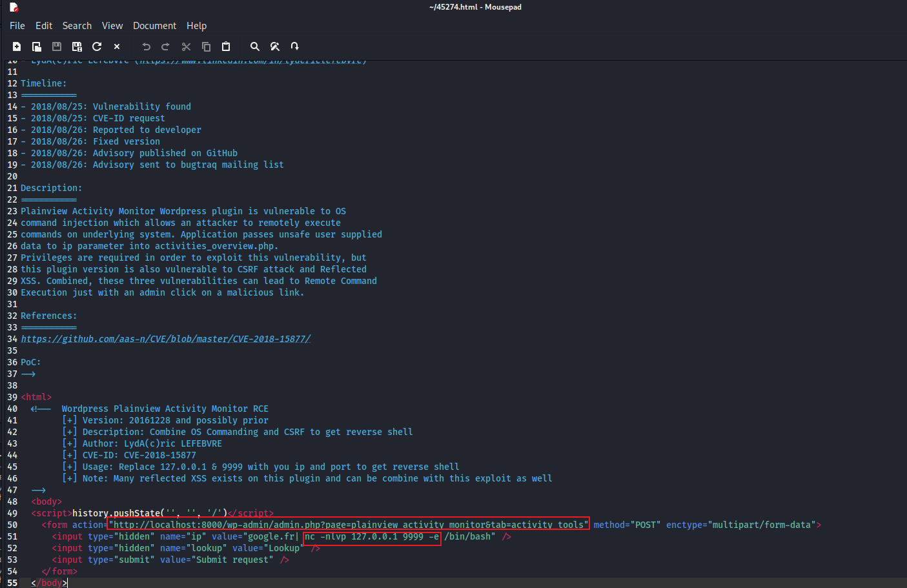Click the opening <html> tag on line 39
Viewport: 907px width, 588px height.
pyautogui.click(x=36, y=397)
